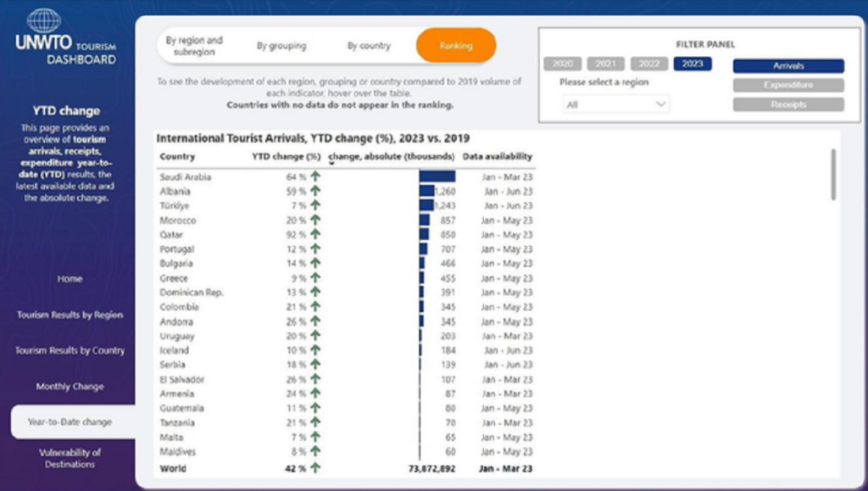
Task: Open the region selection dropdown showing All
Action: [615, 104]
